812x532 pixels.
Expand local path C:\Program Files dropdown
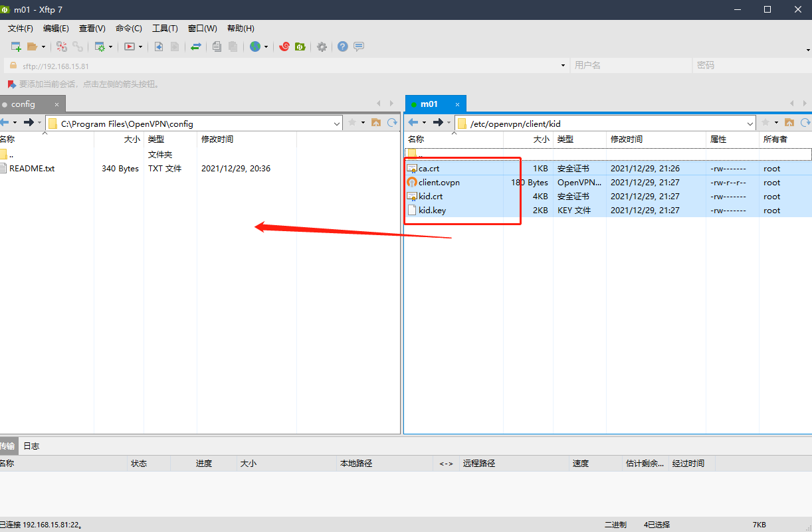(336, 124)
